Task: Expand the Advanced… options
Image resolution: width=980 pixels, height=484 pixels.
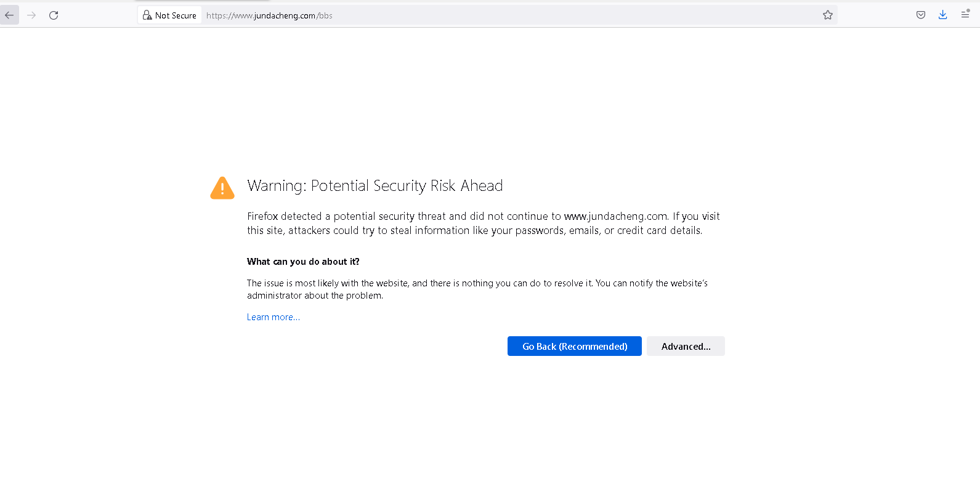Action: click(x=686, y=346)
